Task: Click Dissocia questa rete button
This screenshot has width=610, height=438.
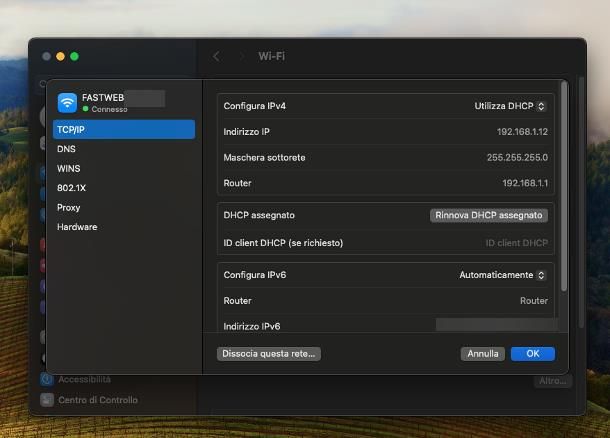Action: point(269,354)
